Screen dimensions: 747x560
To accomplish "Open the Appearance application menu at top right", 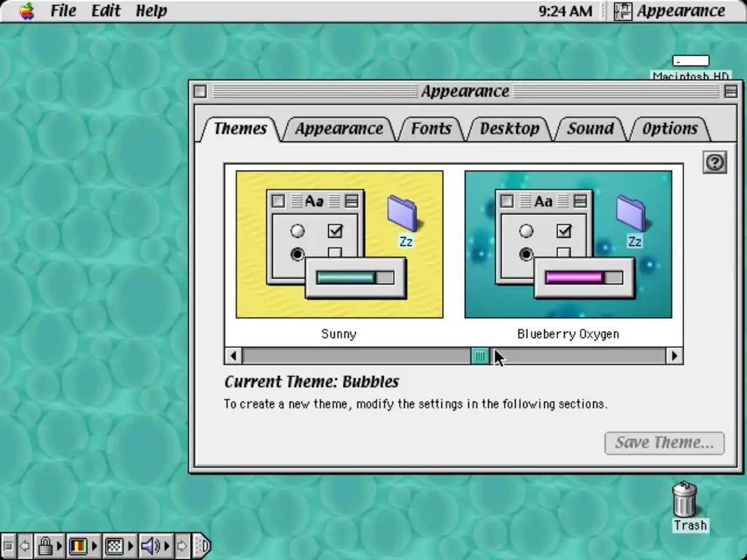I will [670, 11].
